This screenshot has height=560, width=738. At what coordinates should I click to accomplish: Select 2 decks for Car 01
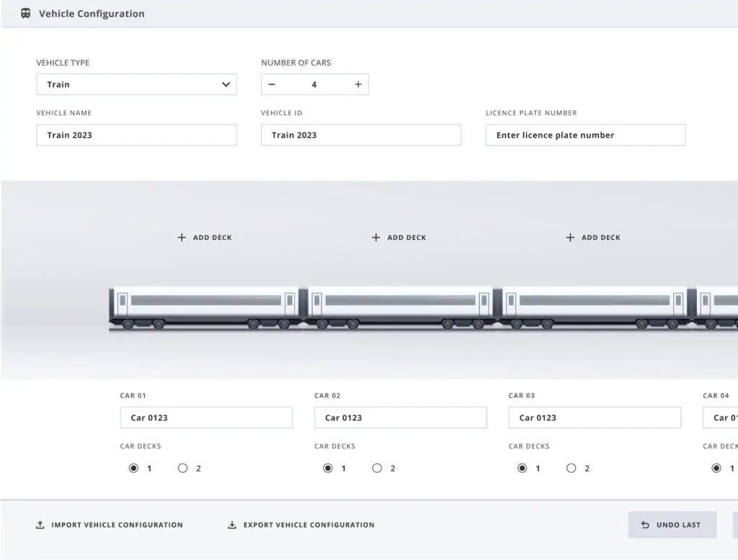coord(183,468)
